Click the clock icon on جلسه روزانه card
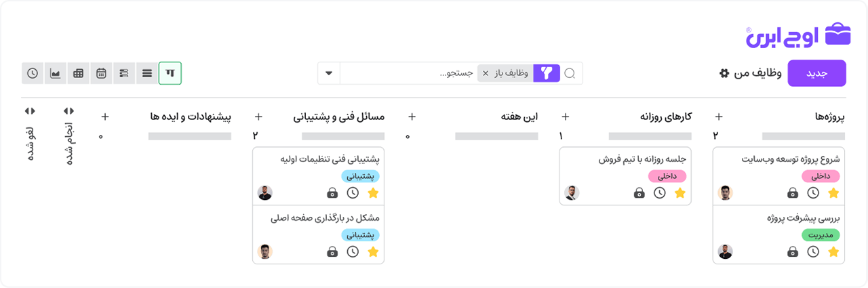Viewport: 868px width, 288px height. [660, 193]
